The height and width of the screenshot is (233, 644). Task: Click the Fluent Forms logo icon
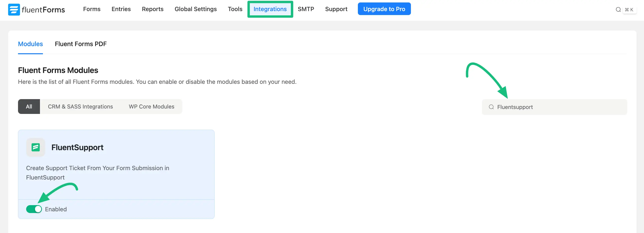(14, 10)
